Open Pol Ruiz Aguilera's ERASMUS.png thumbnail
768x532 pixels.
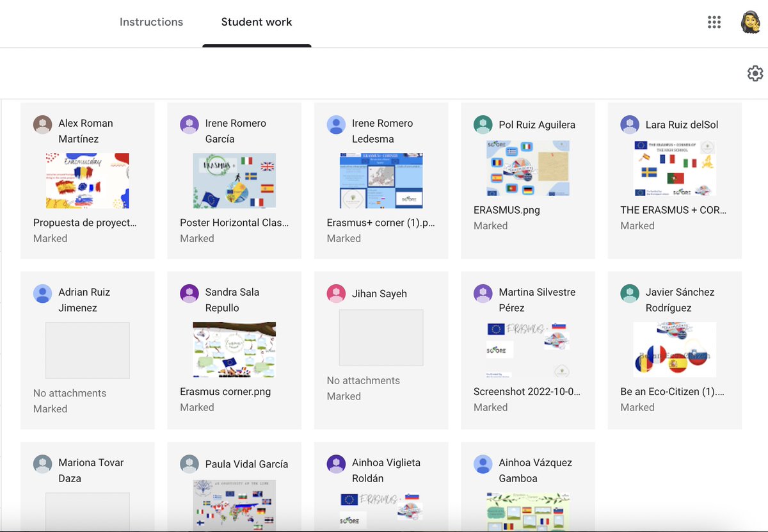(x=528, y=168)
